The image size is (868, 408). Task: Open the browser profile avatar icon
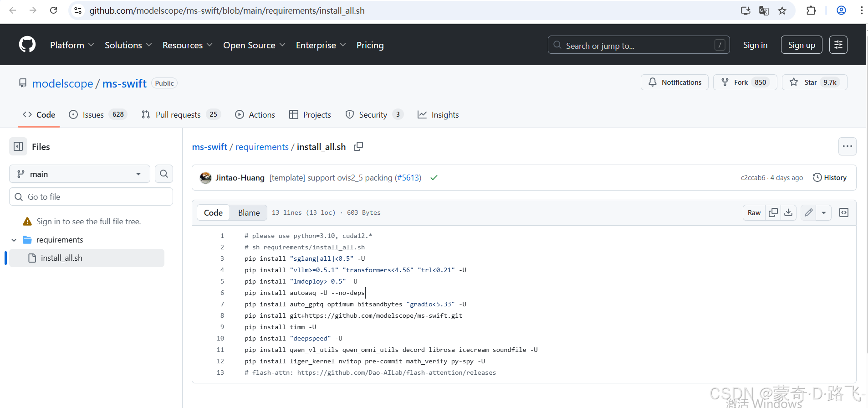point(841,10)
